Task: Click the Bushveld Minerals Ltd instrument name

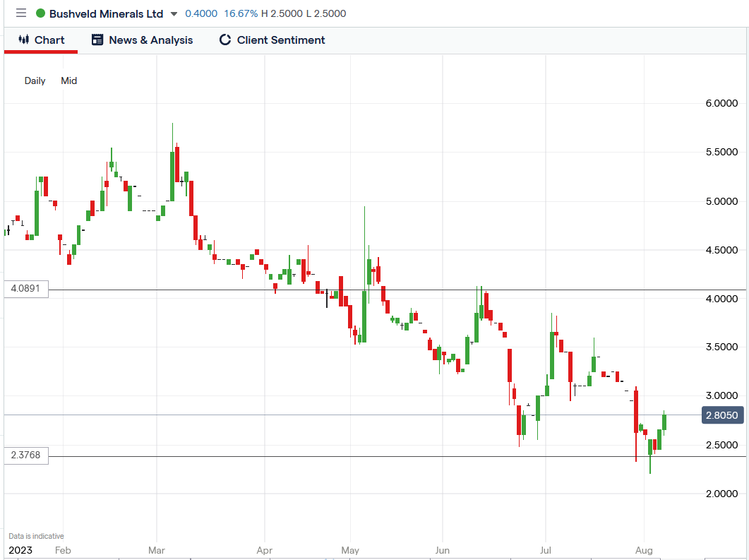Action: [x=106, y=14]
